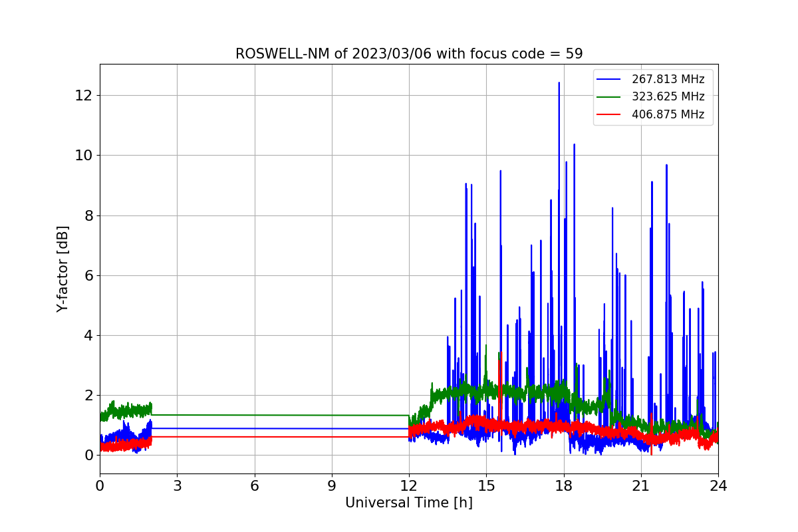Click y-axis tick label '12'
The height and width of the screenshot is (532, 798).
(84, 96)
